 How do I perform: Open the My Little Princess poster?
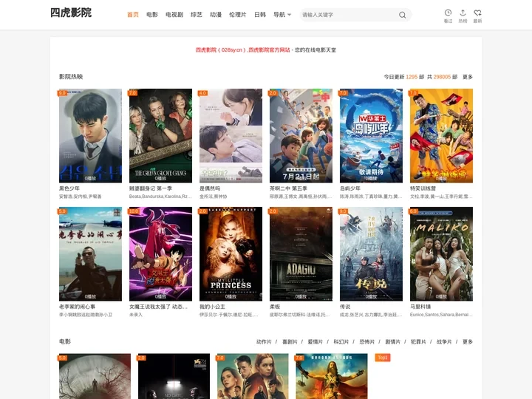[231, 253]
